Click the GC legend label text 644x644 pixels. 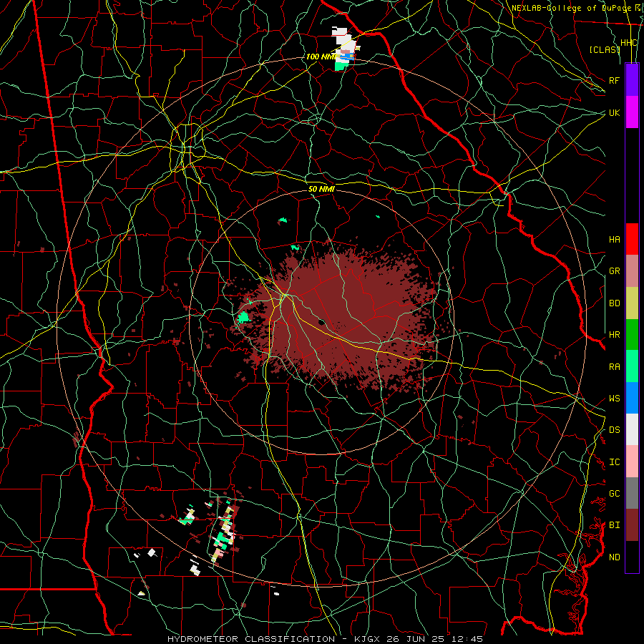[614, 494]
